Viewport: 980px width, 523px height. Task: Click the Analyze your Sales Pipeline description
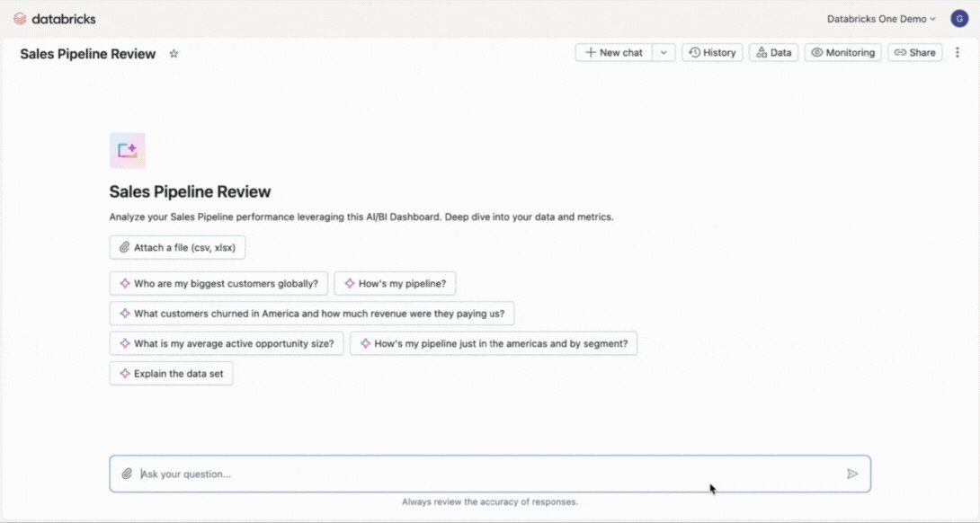(x=361, y=217)
